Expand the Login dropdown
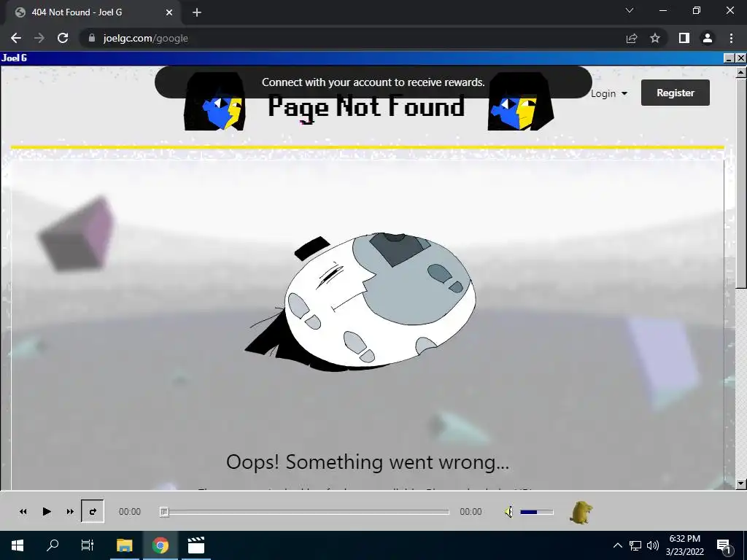 coord(609,93)
